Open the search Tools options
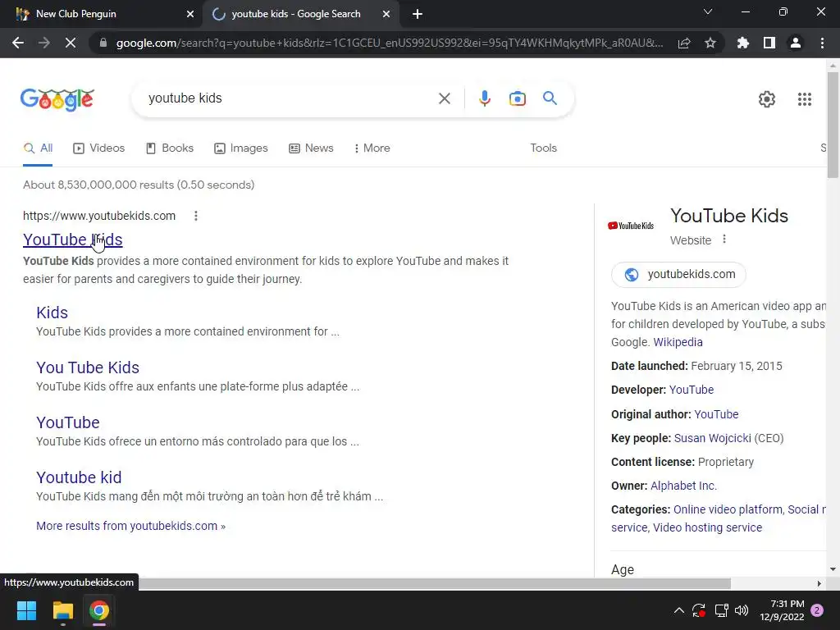The image size is (840, 630). click(543, 148)
